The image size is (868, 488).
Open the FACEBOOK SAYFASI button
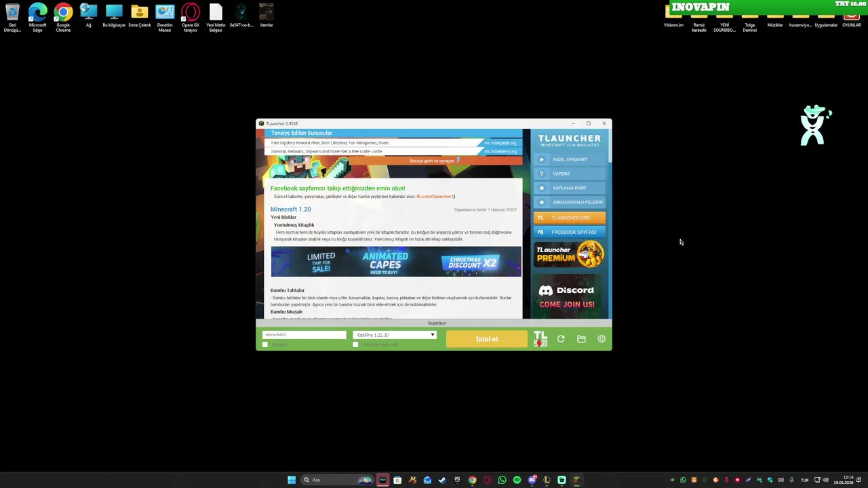pyautogui.click(x=570, y=232)
